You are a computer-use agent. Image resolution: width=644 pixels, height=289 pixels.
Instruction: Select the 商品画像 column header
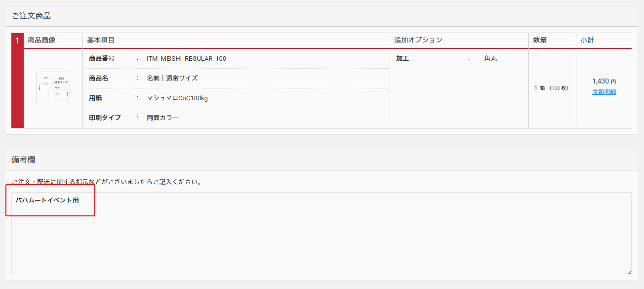42,40
